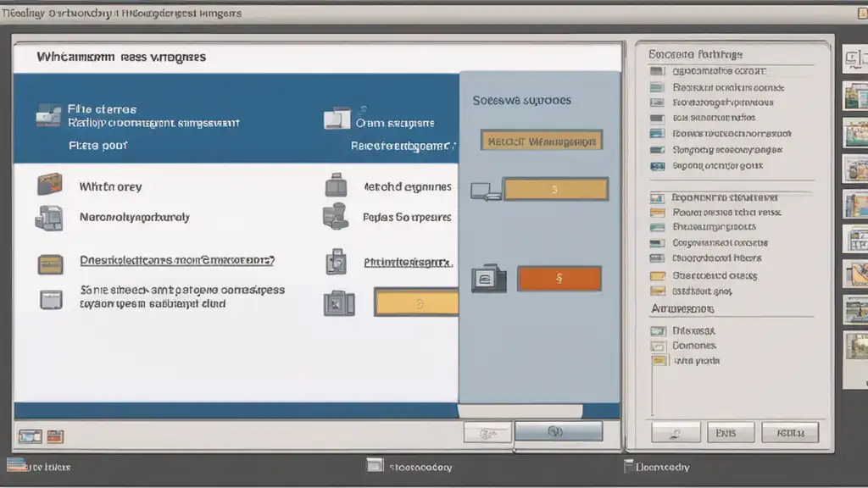The image size is (868, 488).
Task: Click the devices icon beside "Fedas 6o rpeares"
Action: (x=336, y=216)
